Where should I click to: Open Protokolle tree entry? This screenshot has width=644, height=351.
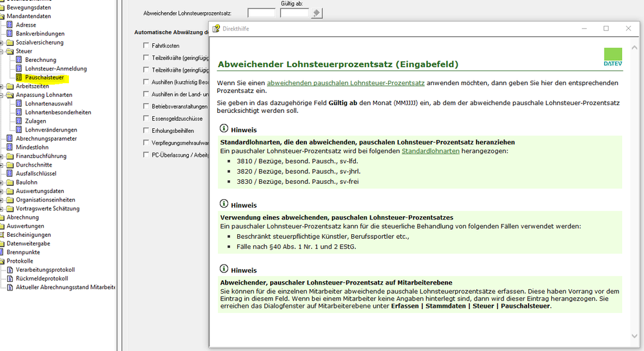20,261
